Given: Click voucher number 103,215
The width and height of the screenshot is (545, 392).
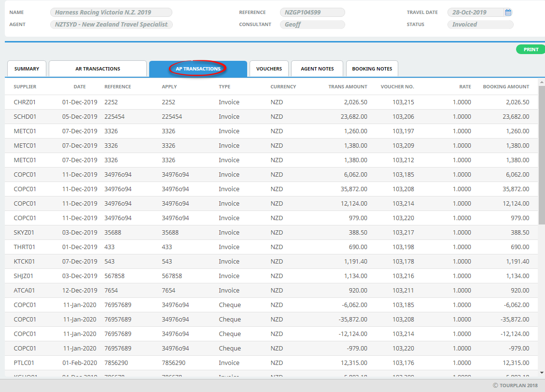Looking at the screenshot, I should coord(403,102).
